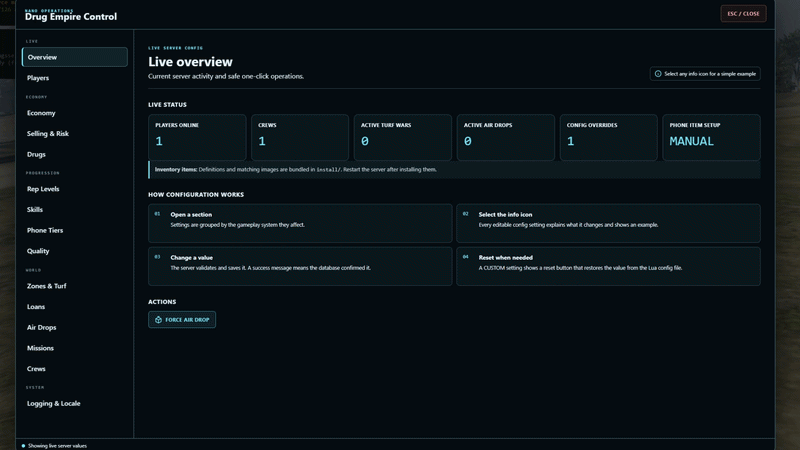The width and height of the screenshot is (800, 450).
Task: Click the 'LIVE STATUS' heading
Action: tap(167, 105)
